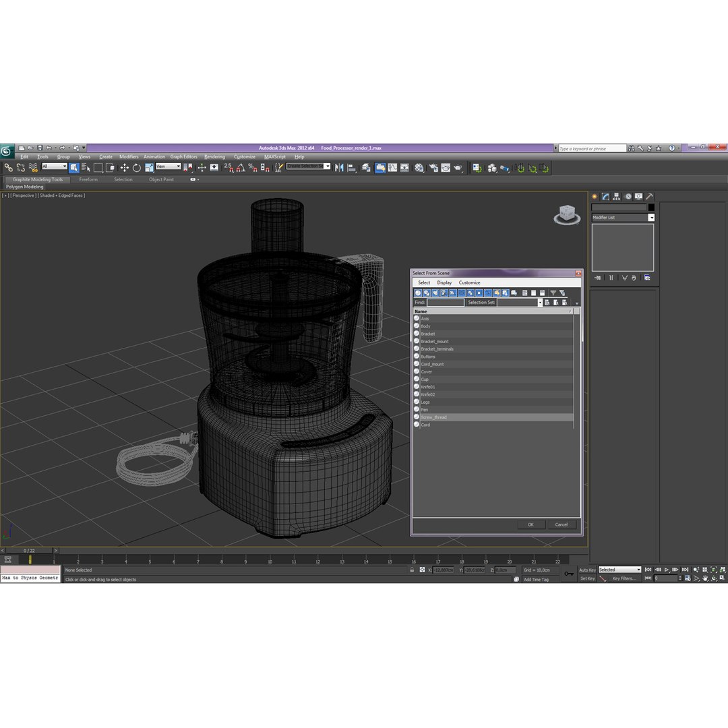
Task: Open Curve Editor toolbar icon
Action: (x=393, y=168)
